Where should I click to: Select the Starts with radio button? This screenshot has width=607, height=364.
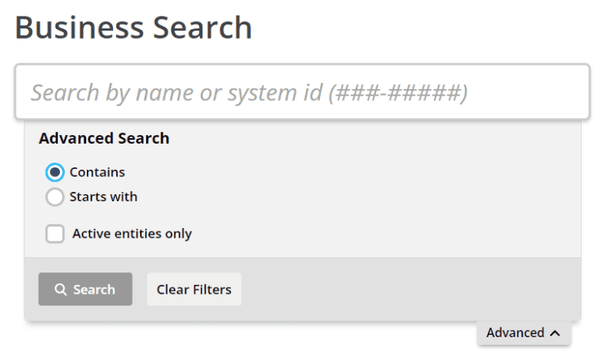55,197
